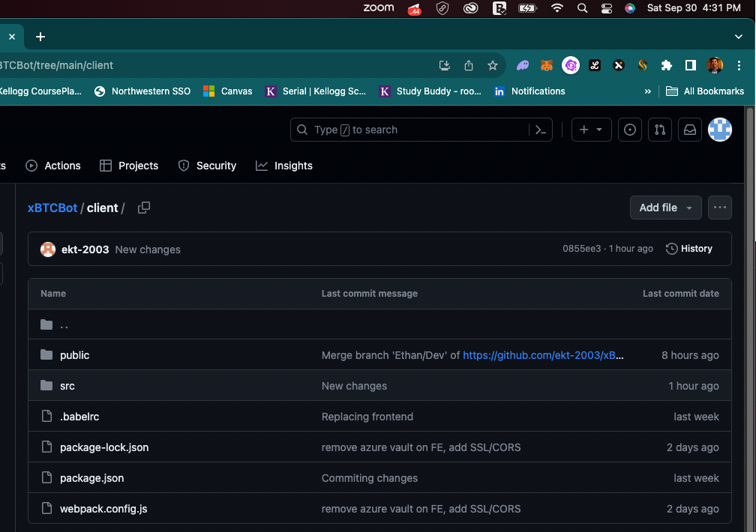Show hidden bookmarks with double chevron
Viewport: 756px width, 532px height.
pos(647,91)
